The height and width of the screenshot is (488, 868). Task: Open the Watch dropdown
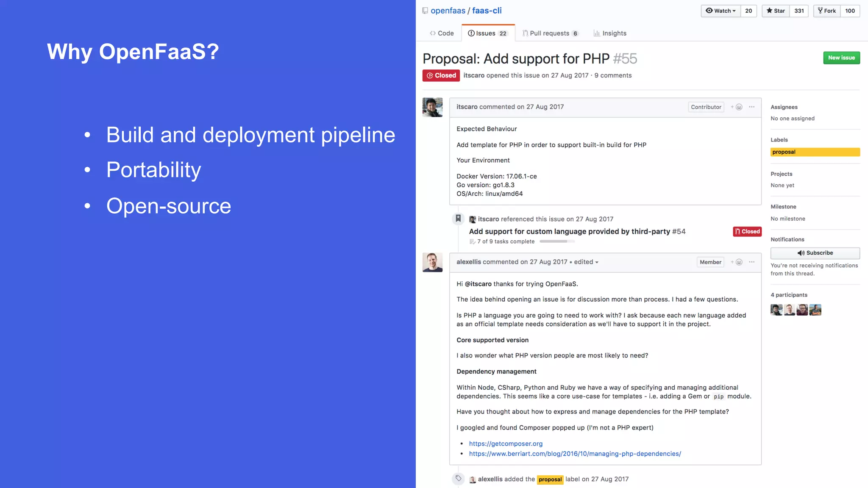coord(721,11)
